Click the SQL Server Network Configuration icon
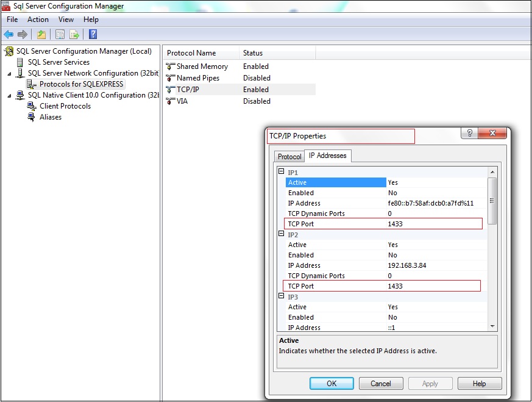 point(20,73)
